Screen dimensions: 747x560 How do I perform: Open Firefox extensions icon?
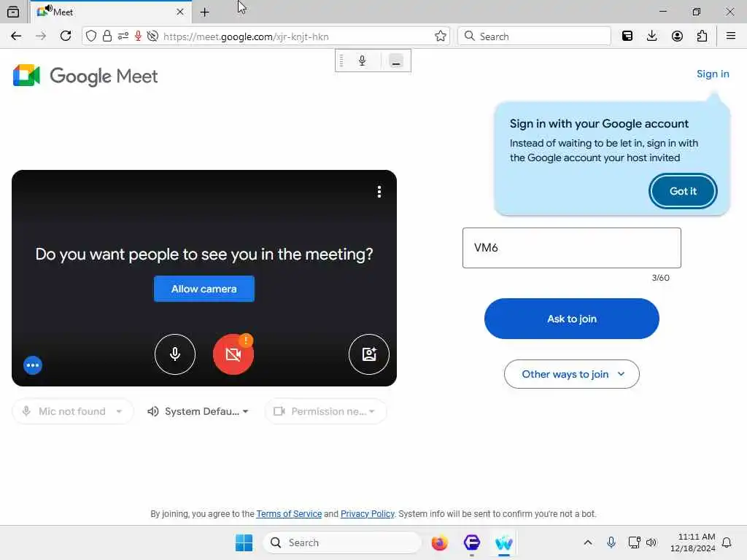(x=702, y=36)
